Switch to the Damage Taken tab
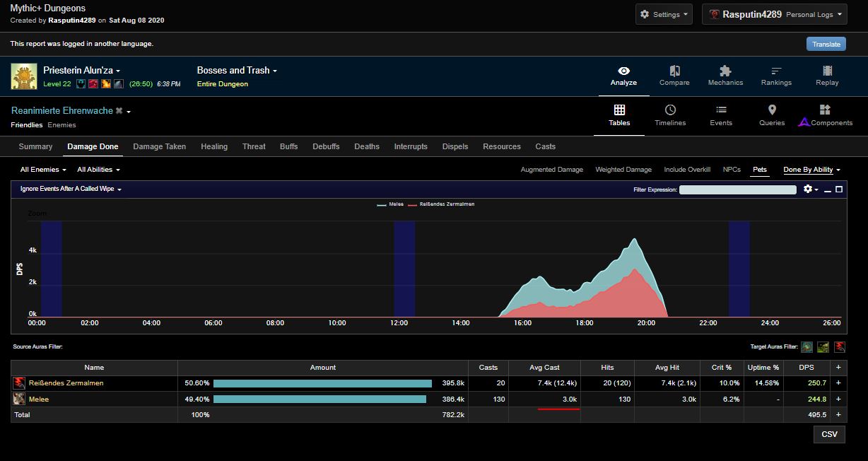Image resolution: width=868 pixels, height=461 pixels. coord(159,146)
